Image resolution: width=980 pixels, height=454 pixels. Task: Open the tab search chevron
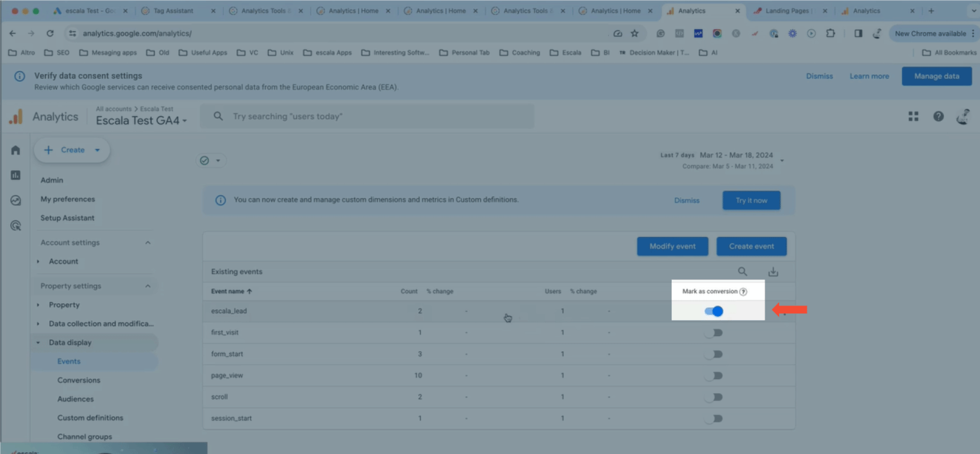tap(973, 11)
